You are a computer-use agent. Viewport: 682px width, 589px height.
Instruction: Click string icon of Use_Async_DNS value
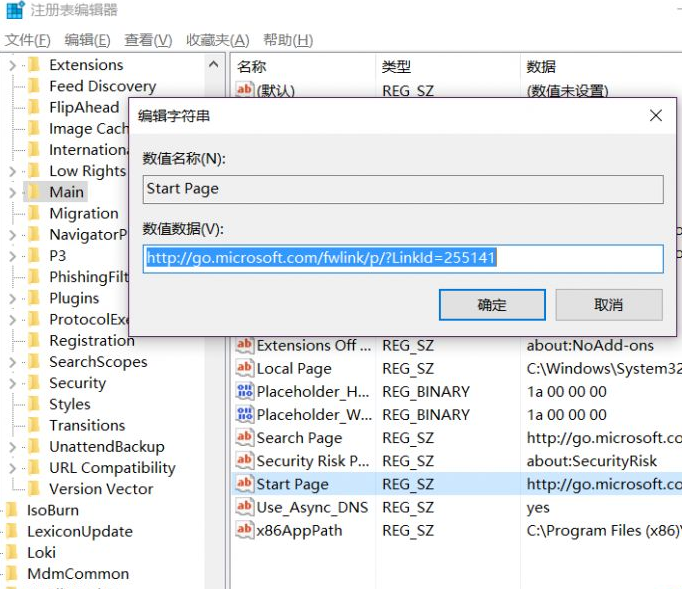(244, 507)
